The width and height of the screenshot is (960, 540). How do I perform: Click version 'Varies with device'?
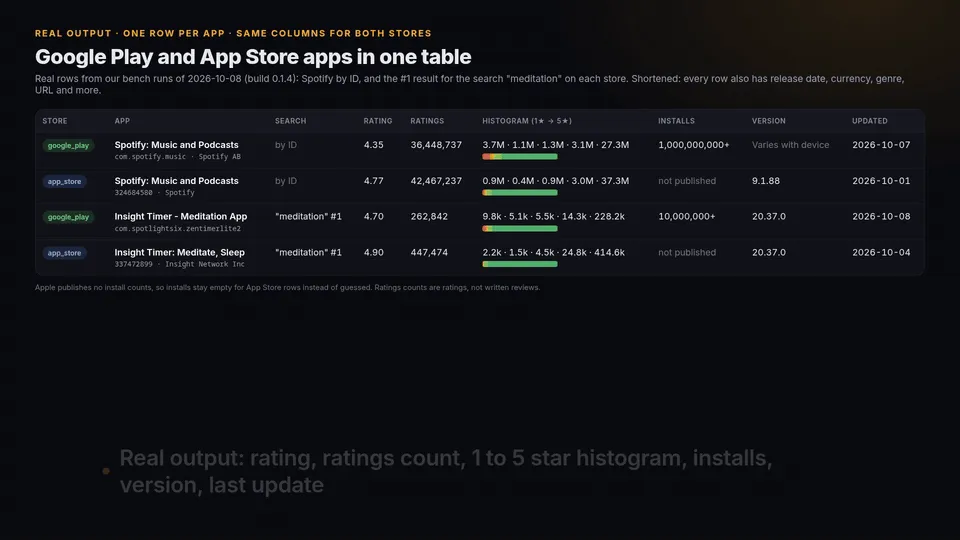[x=790, y=145]
